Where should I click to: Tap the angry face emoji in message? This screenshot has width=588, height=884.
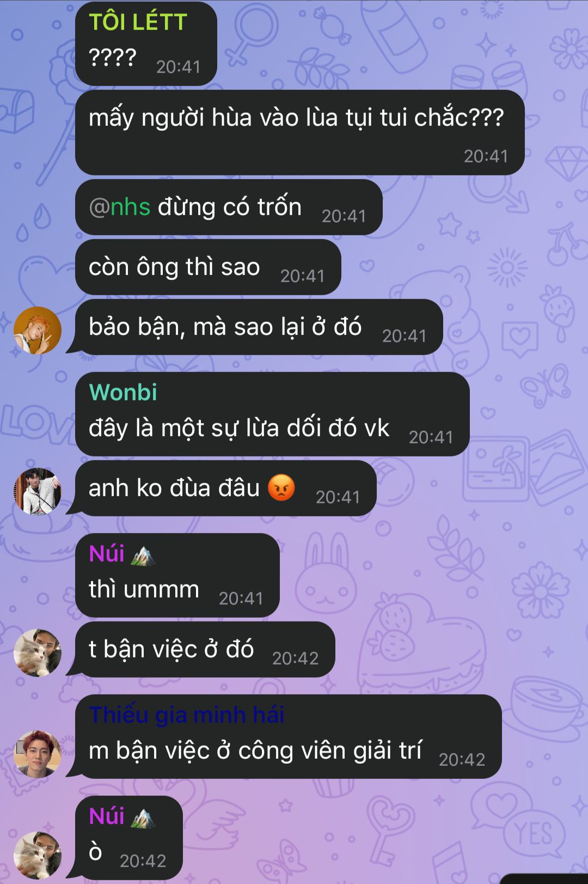[281, 487]
